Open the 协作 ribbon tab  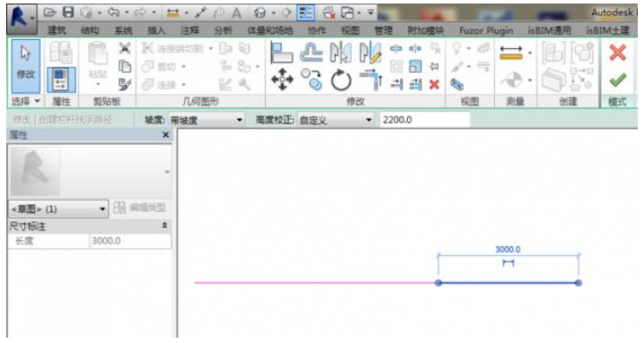point(316,30)
